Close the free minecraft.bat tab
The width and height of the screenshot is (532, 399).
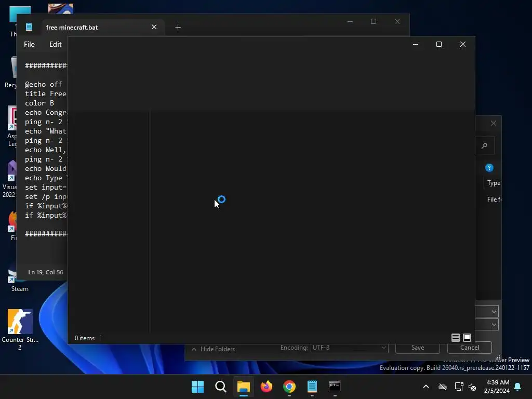tap(154, 27)
